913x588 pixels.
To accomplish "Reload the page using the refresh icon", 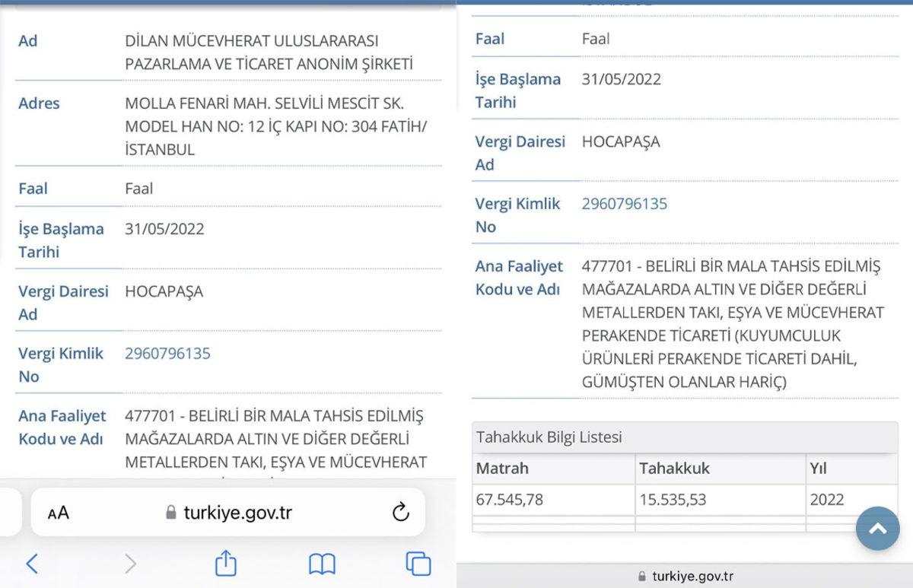I will [x=401, y=512].
